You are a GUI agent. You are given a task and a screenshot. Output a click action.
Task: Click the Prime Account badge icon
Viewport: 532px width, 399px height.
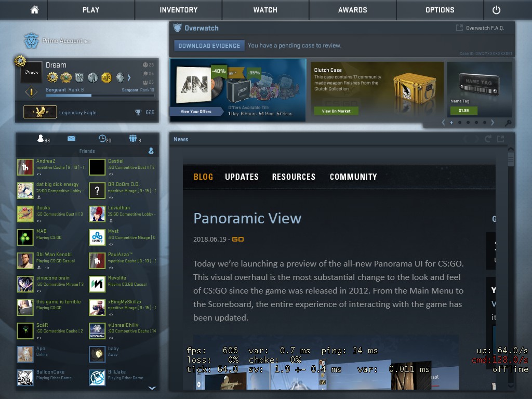click(31, 41)
